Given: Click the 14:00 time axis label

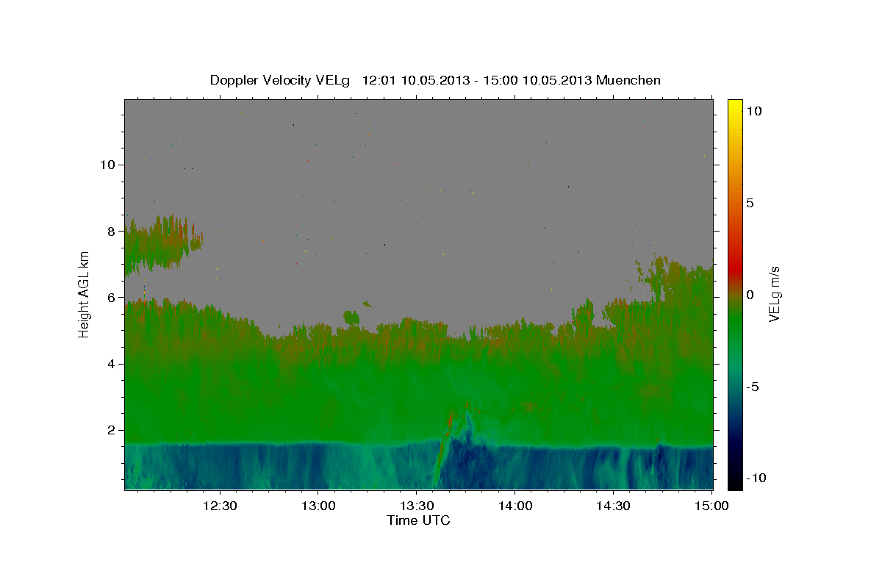Looking at the screenshot, I should pos(515,506).
